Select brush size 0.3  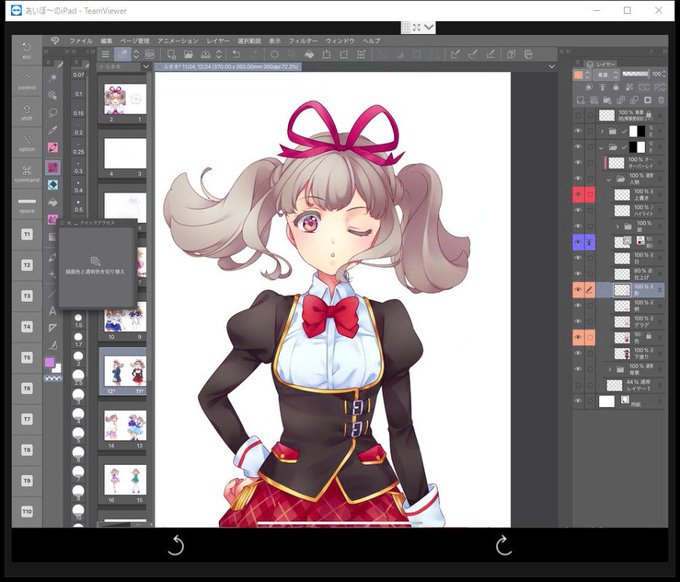coord(78,167)
